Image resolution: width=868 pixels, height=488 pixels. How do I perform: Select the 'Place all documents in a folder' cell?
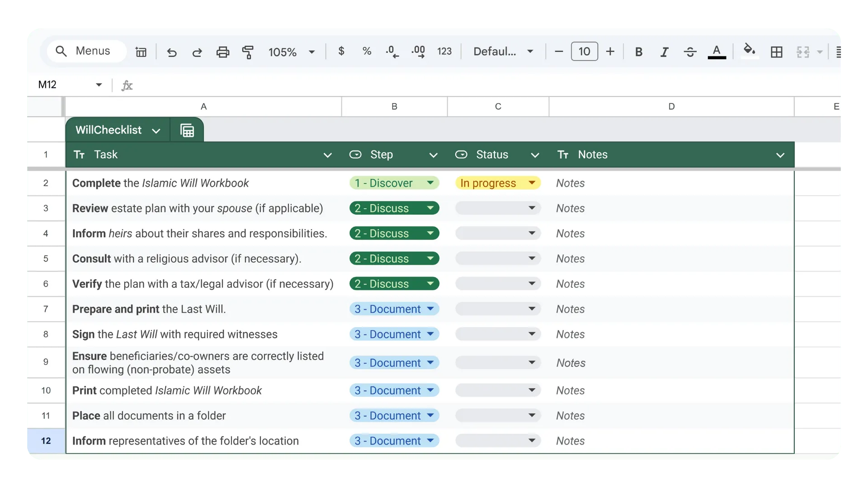203,416
